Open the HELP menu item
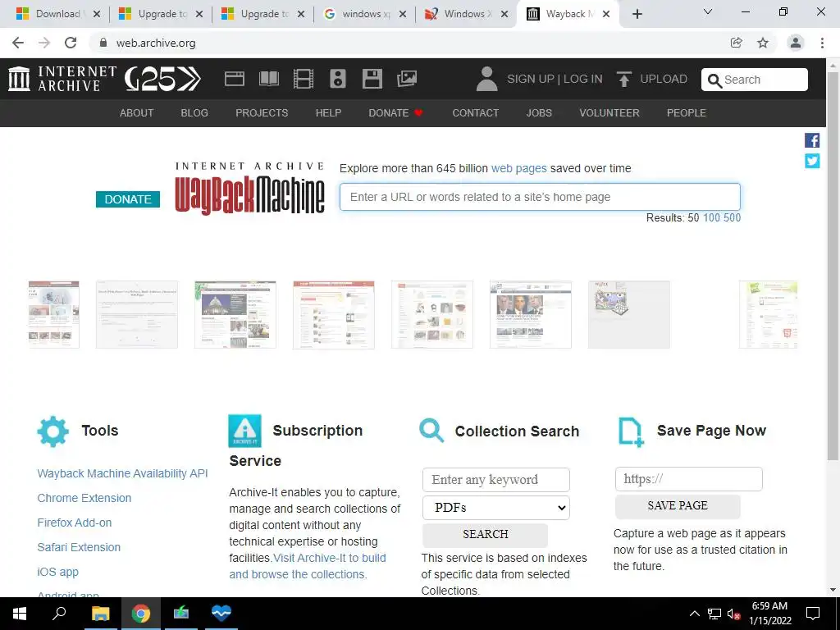The image size is (840, 630). tap(328, 113)
